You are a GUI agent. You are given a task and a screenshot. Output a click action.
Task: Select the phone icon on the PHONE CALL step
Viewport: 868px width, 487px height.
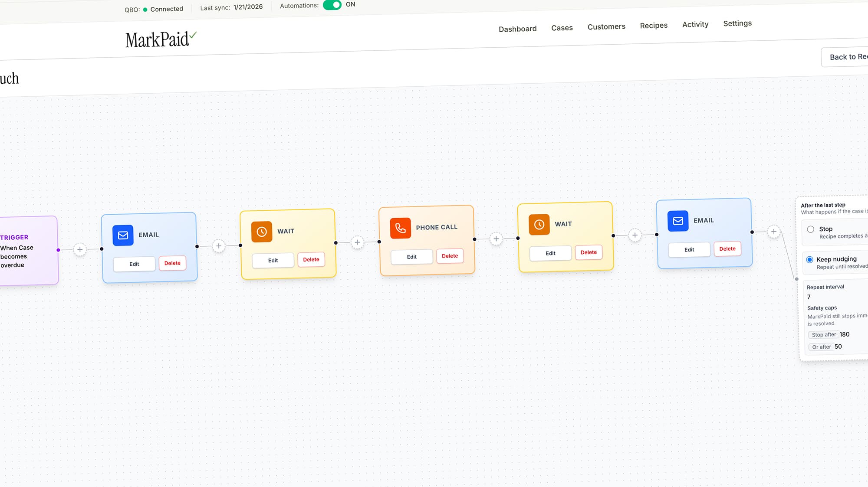[400, 228]
